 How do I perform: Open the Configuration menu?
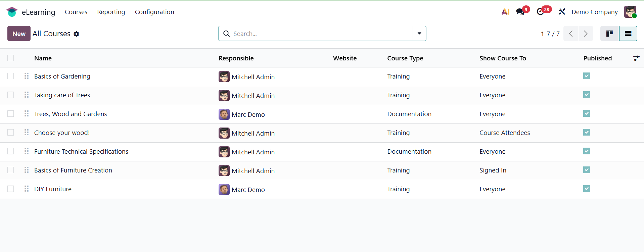[x=154, y=12]
